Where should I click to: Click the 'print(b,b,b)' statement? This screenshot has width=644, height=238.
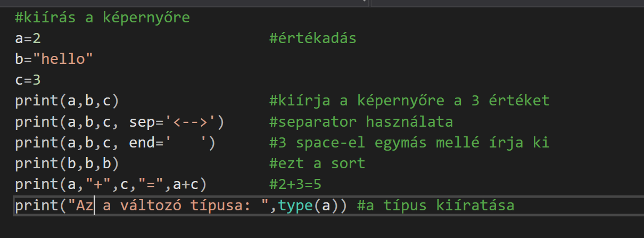pos(67,163)
